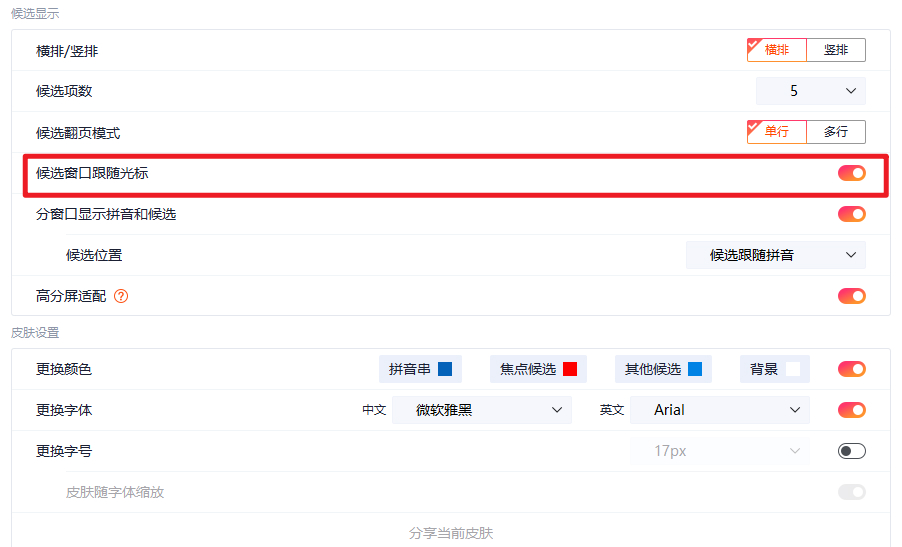Screen dimensions: 902x547
Task: Toggle 分窗口显示拼音和候选 switch
Action: click(851, 214)
